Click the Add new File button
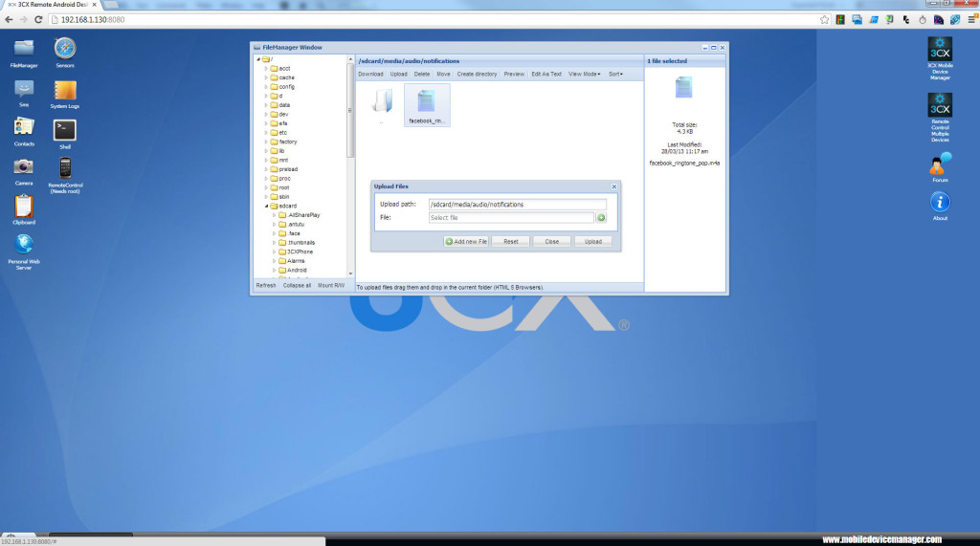Image resolution: width=980 pixels, height=546 pixels. (466, 241)
